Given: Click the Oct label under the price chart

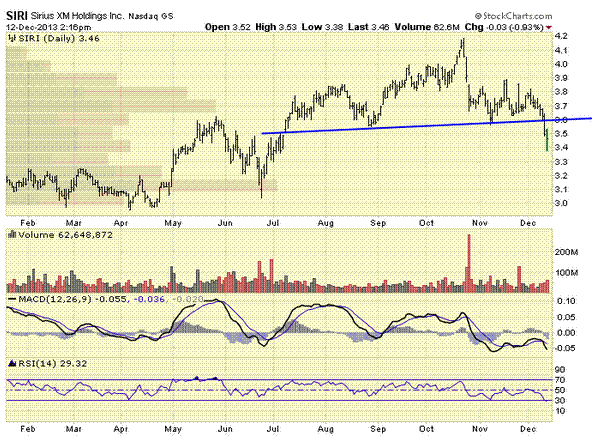Looking at the screenshot, I should coord(426,223).
